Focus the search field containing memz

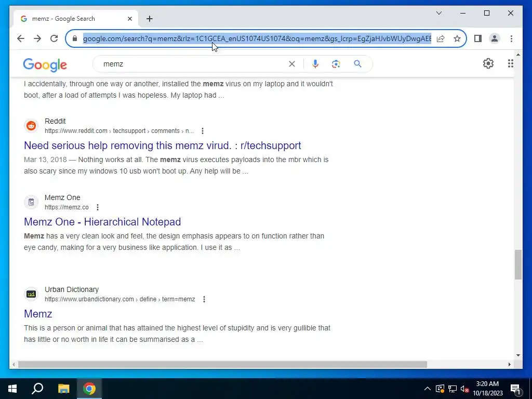pyautogui.click(x=193, y=64)
